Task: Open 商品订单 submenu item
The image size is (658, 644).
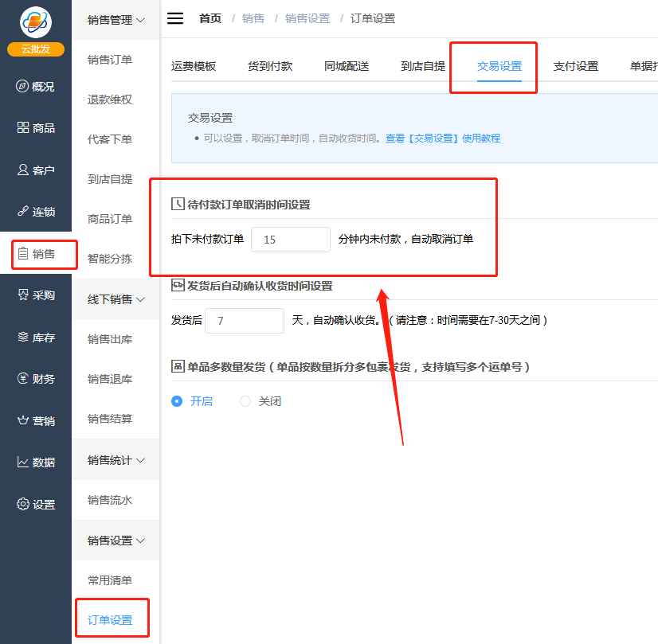Action: coord(110,219)
